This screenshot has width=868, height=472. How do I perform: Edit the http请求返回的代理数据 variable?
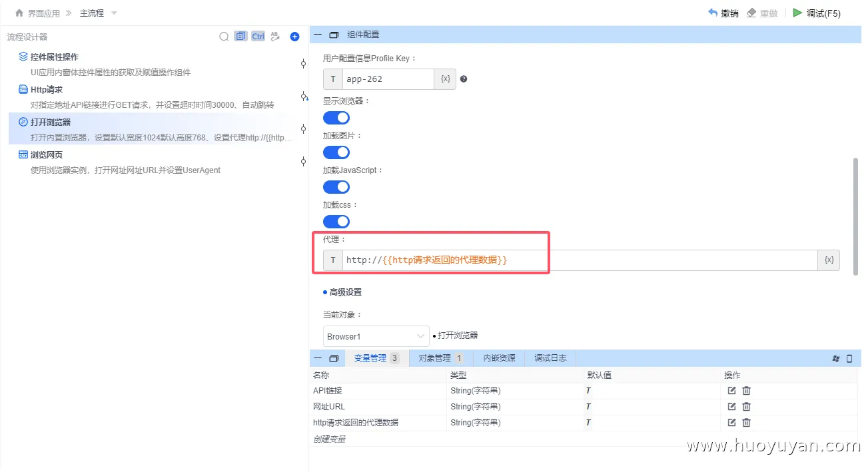tap(731, 422)
